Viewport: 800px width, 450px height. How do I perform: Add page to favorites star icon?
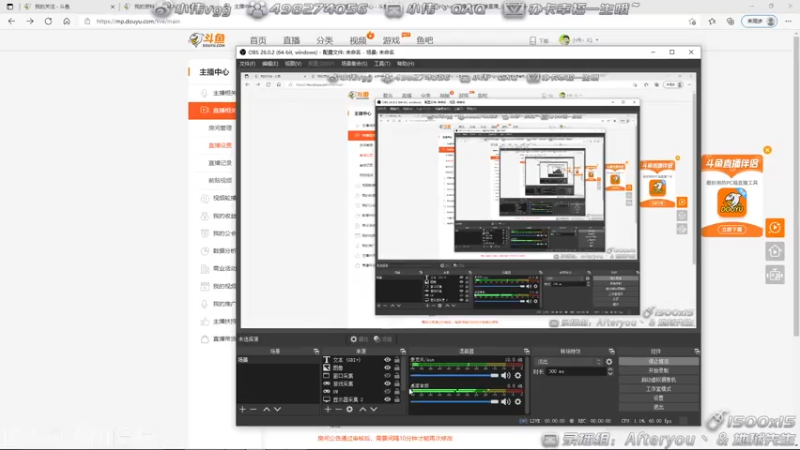point(692,21)
